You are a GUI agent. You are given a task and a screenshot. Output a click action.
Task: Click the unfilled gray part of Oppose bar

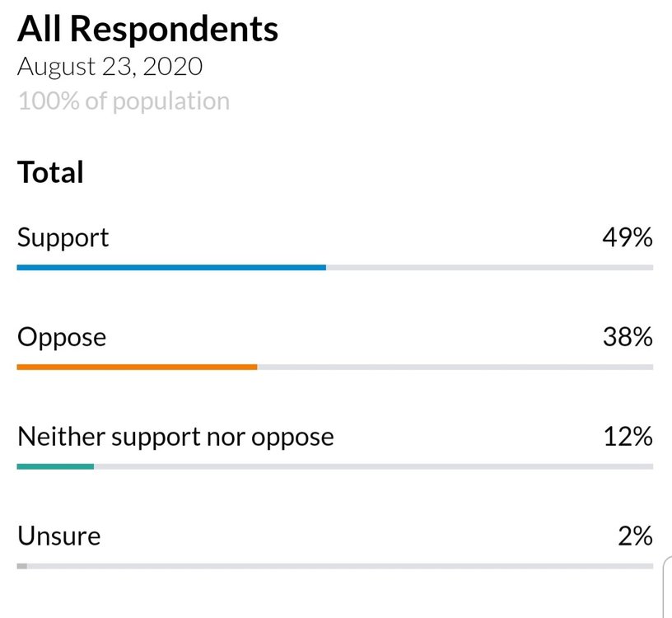[x=455, y=367]
